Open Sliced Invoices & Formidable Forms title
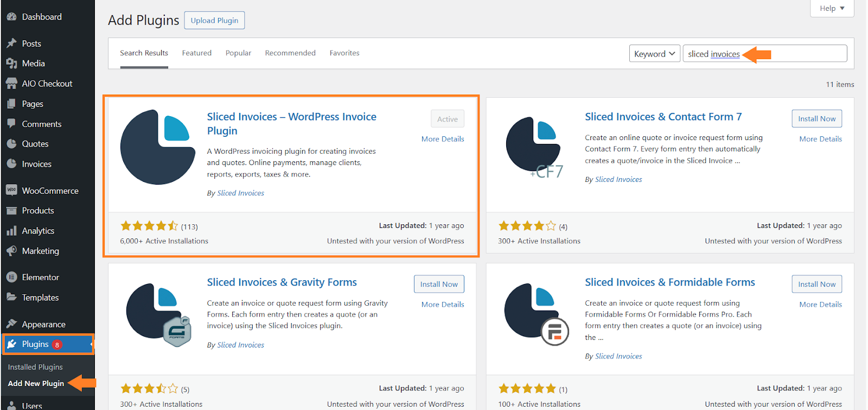 [x=669, y=282]
